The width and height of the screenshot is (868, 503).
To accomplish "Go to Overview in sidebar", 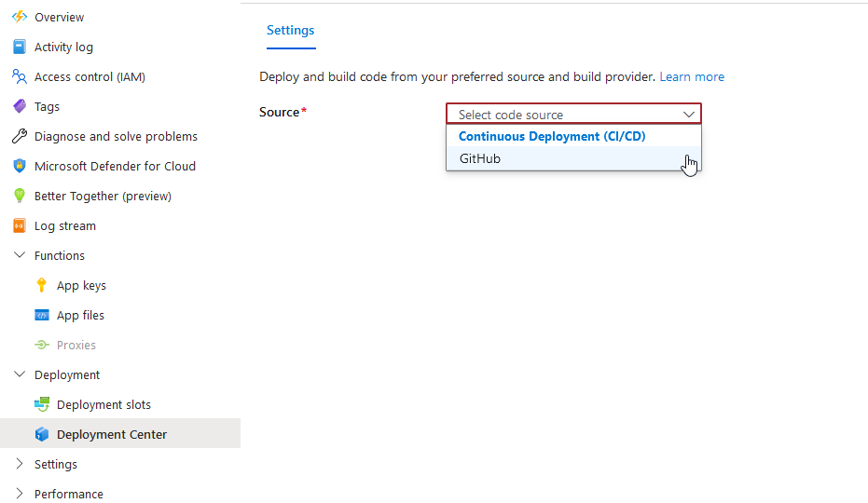I will coord(60,17).
